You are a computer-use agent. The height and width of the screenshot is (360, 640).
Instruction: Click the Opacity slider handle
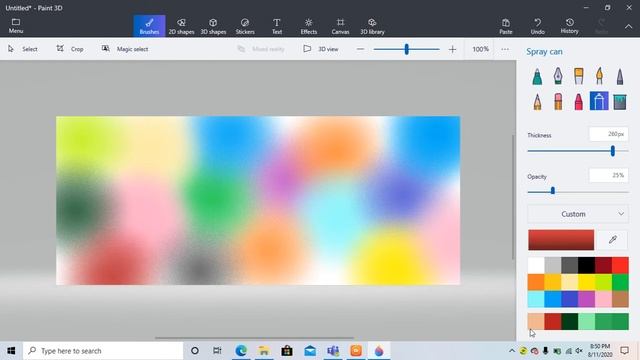click(553, 191)
